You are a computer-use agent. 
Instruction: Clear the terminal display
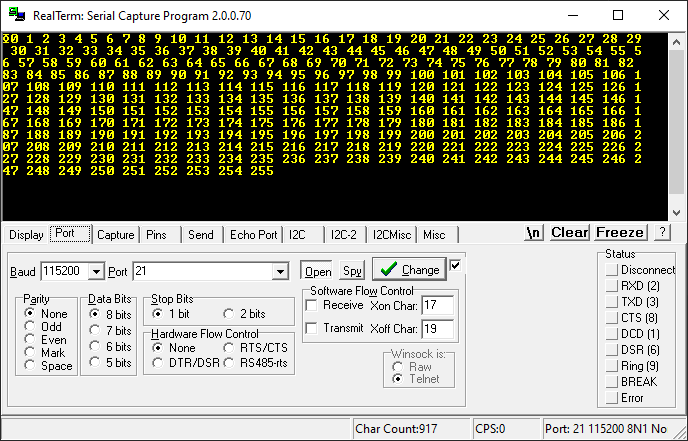570,233
